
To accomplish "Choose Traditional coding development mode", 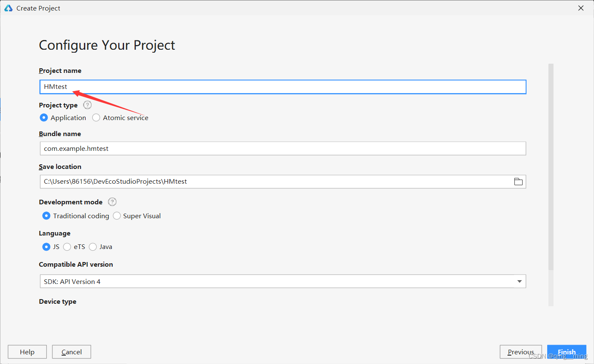I will point(76,216).
